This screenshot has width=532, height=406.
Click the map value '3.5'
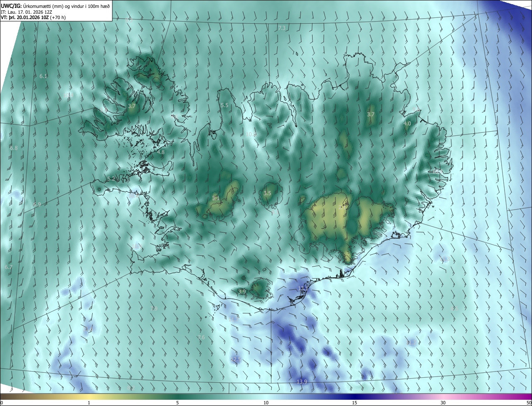click(x=267, y=193)
